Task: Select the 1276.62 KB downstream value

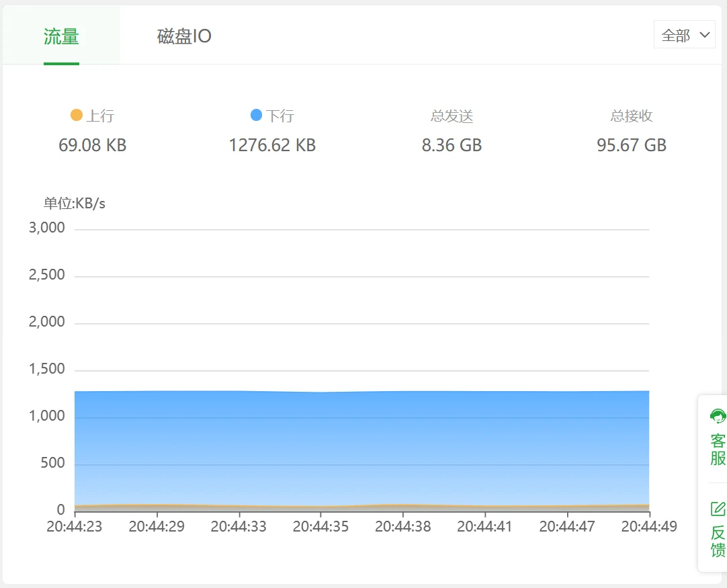Action: [272, 145]
